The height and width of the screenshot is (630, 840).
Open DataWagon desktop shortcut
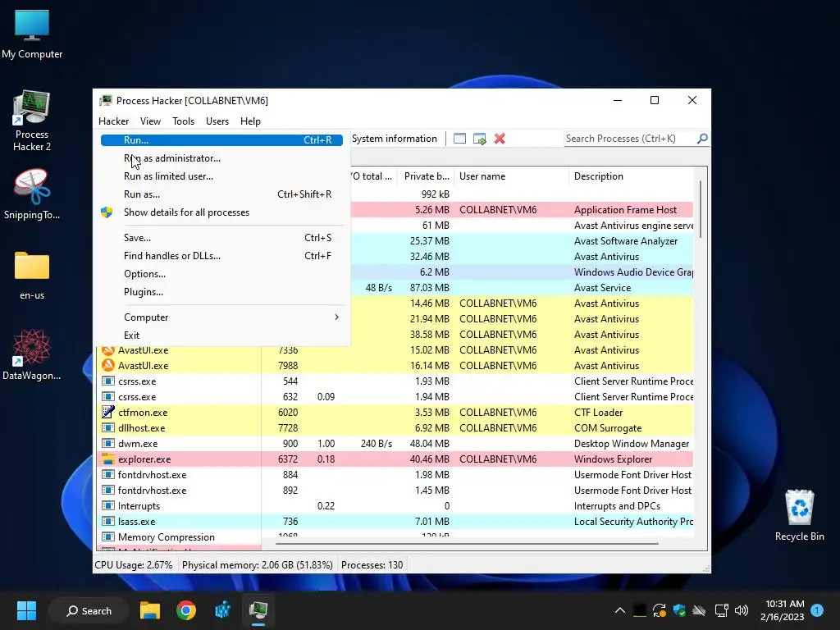[x=32, y=354]
